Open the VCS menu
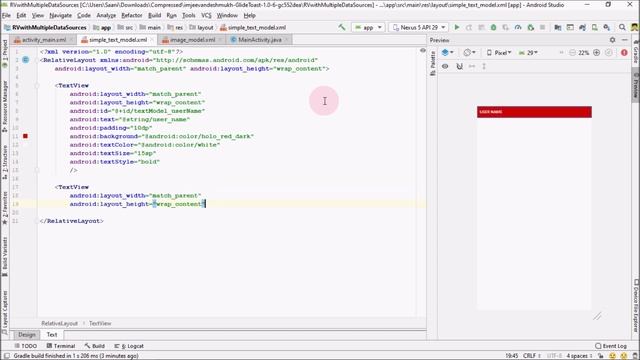The height and width of the screenshot is (360, 640). (206, 15)
